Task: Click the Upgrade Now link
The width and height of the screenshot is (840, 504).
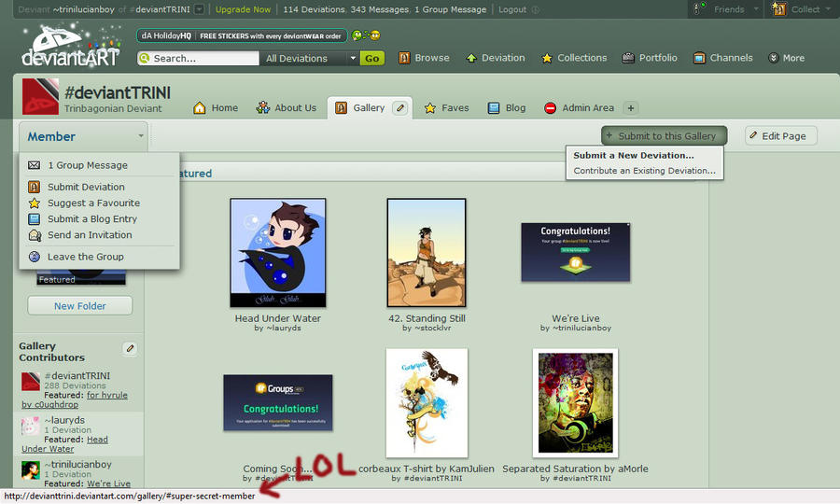Action: click(243, 9)
